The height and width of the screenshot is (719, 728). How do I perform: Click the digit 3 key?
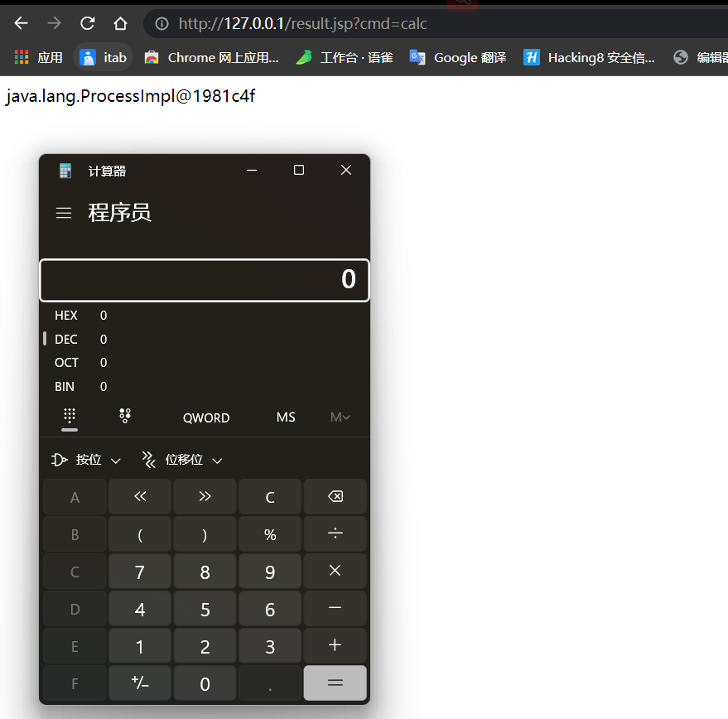[270, 645]
